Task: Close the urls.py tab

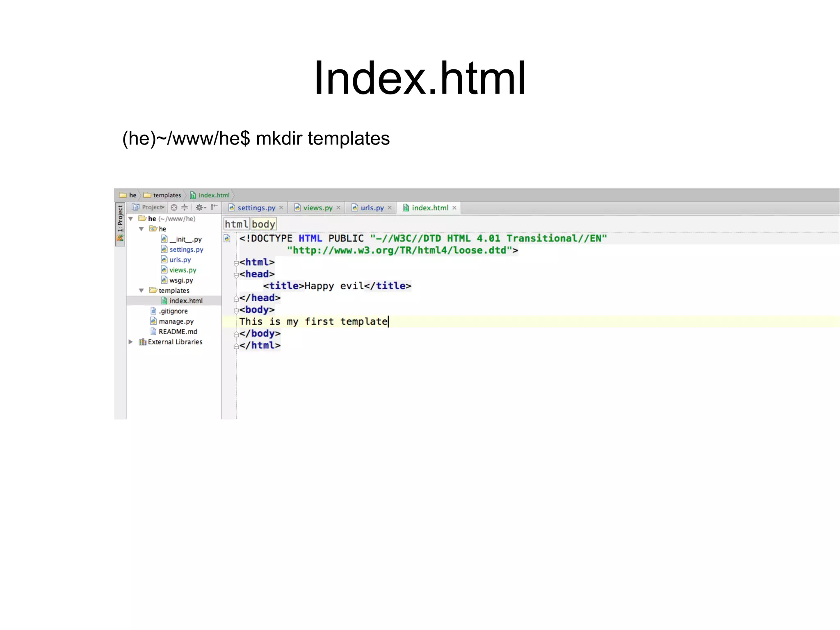Action: tap(390, 208)
